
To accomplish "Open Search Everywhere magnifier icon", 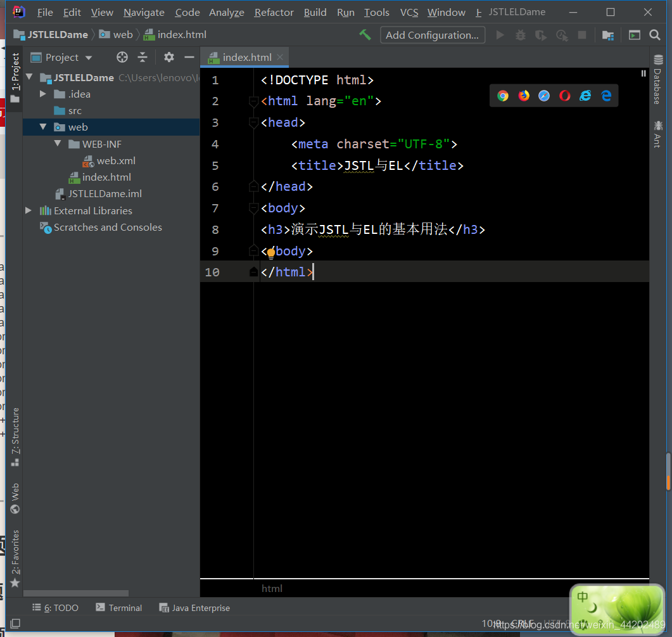I will (654, 35).
